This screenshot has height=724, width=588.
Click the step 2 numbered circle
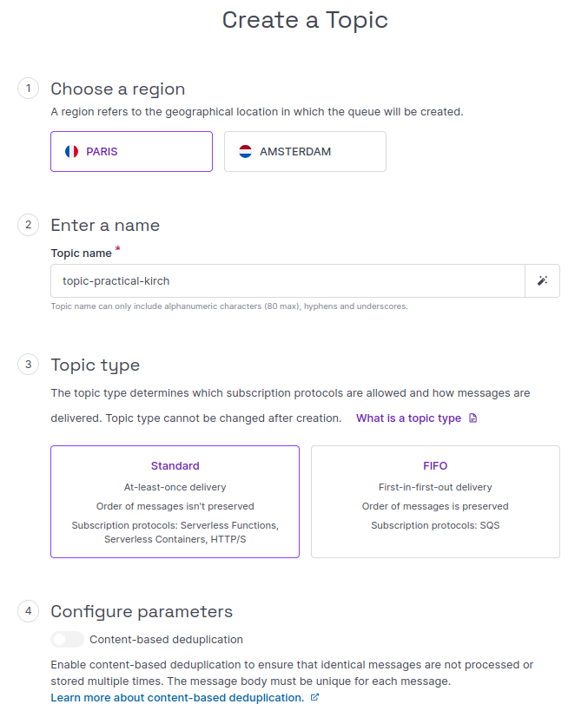[x=28, y=225]
